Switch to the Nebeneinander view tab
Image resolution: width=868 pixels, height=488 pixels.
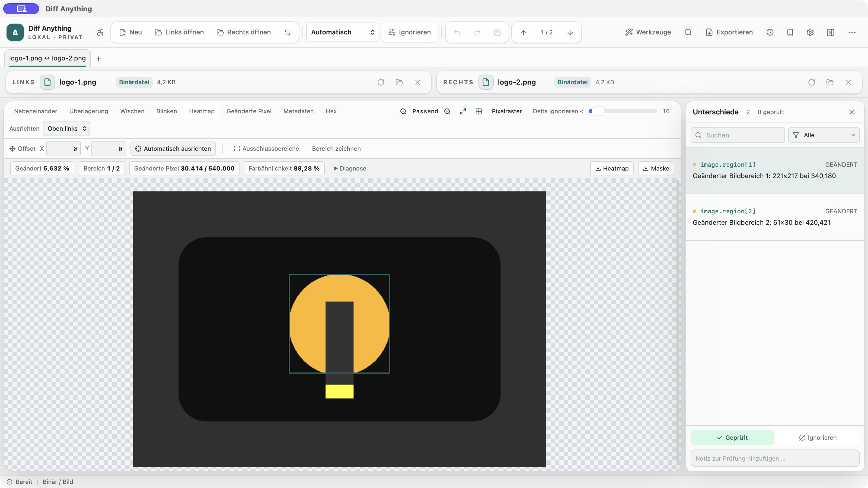[x=36, y=111]
